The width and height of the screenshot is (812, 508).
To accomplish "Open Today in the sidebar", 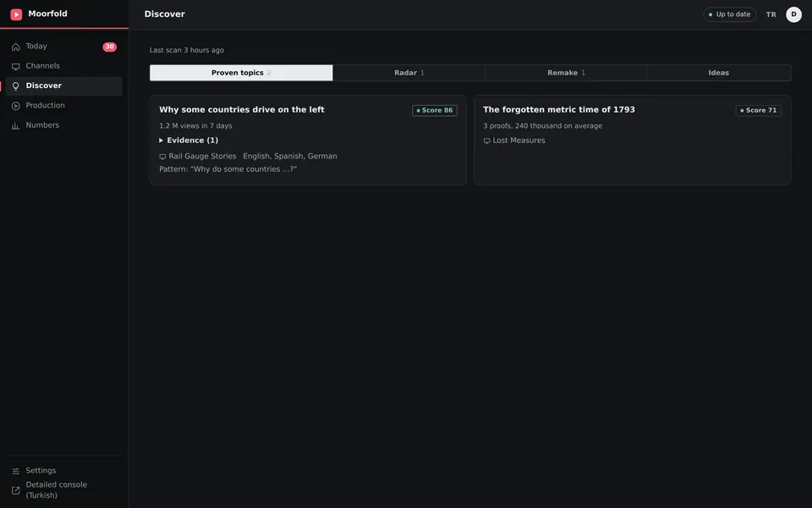I will (64, 47).
